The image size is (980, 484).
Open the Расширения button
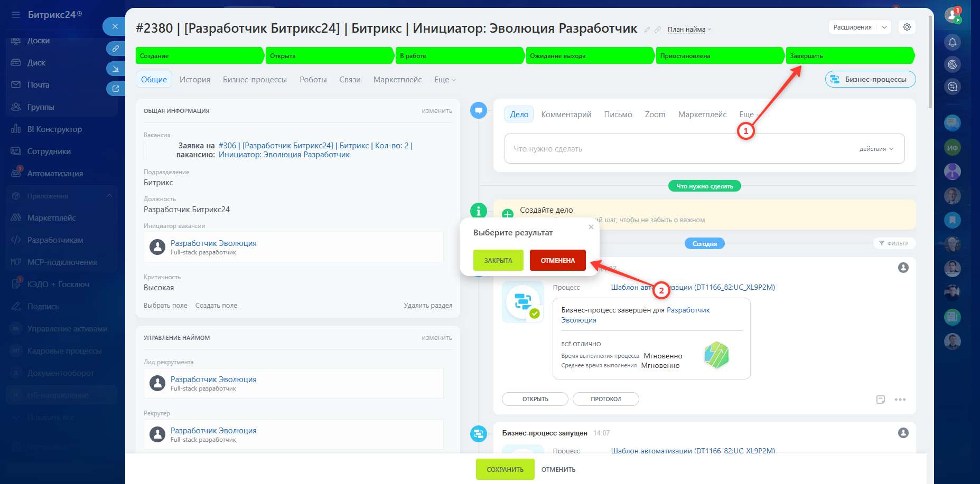click(x=853, y=27)
